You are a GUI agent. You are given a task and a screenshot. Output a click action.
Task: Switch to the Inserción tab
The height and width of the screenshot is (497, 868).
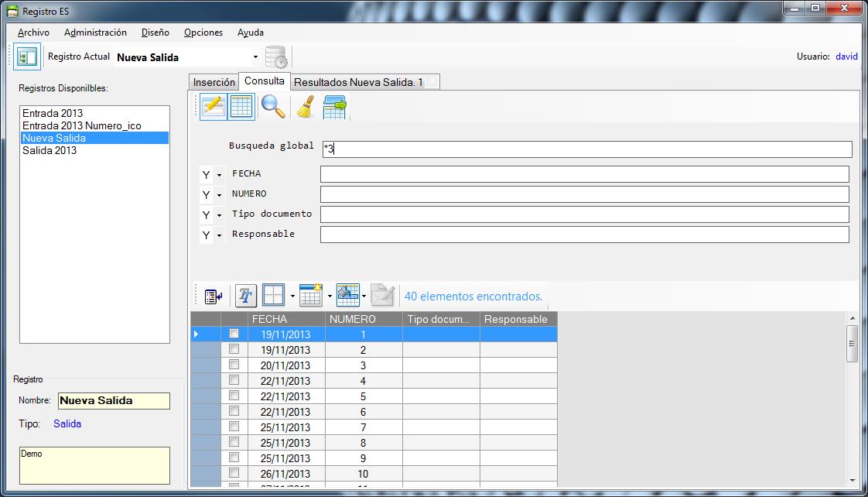pyautogui.click(x=214, y=82)
